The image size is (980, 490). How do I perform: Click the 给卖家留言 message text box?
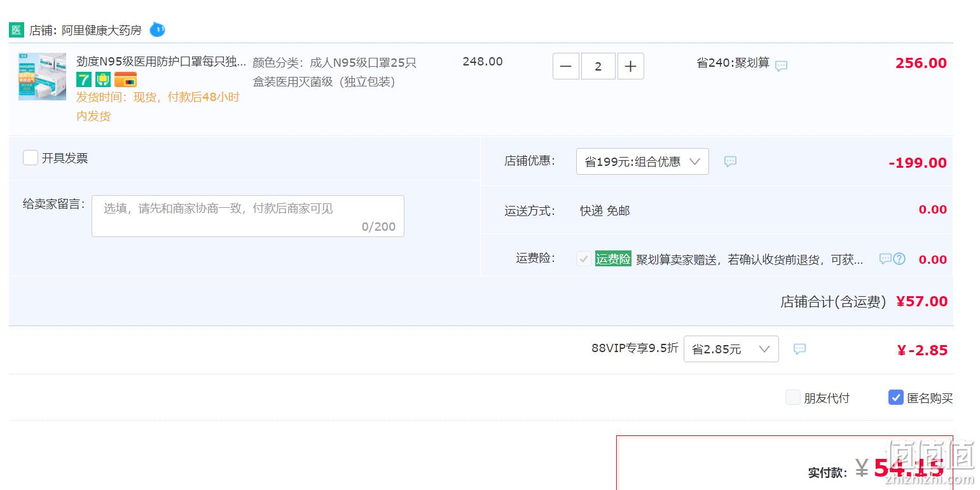click(x=248, y=216)
